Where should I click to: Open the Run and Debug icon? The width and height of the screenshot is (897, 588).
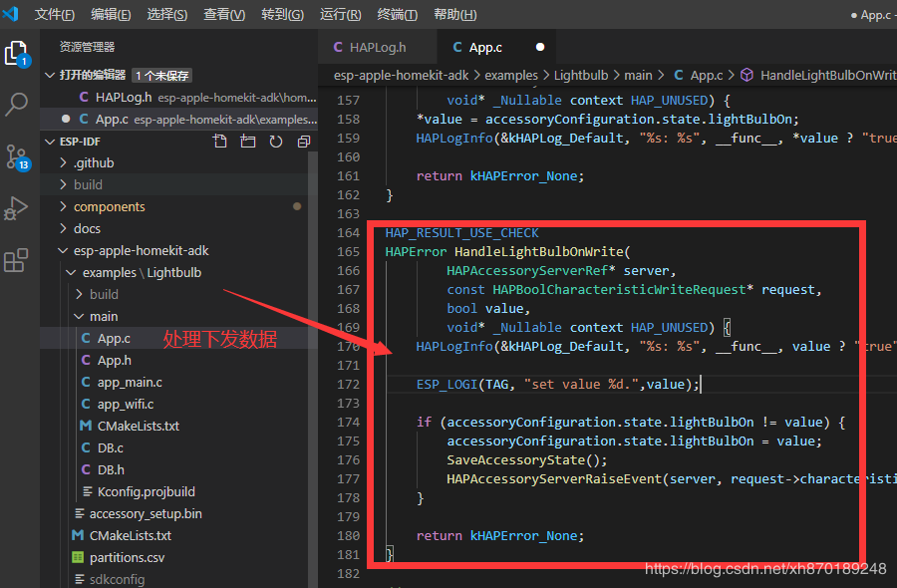point(16,208)
